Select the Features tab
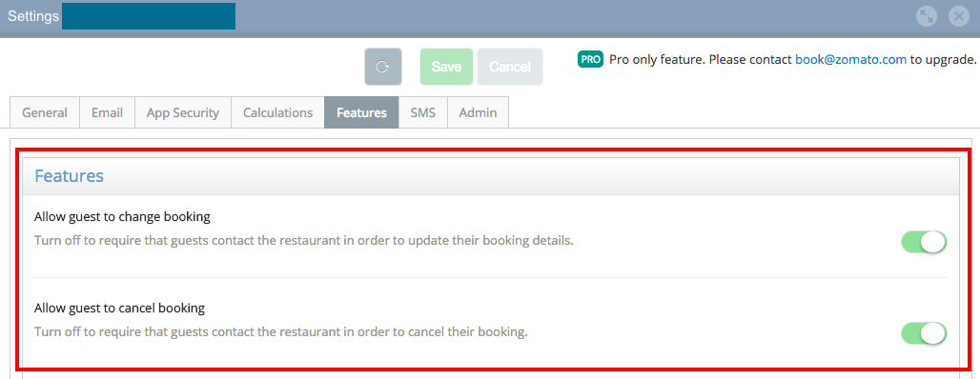 (361, 113)
